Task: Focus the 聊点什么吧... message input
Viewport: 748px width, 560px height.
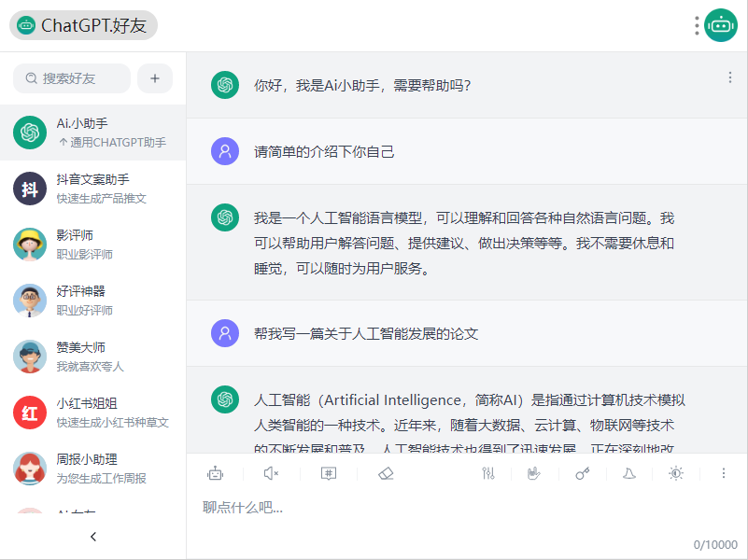Action: click(467, 508)
